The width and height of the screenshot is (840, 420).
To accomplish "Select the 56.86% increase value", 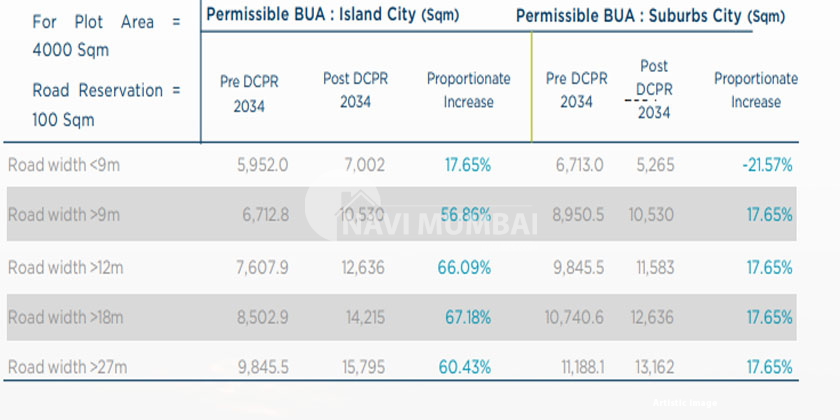I will click(464, 215).
